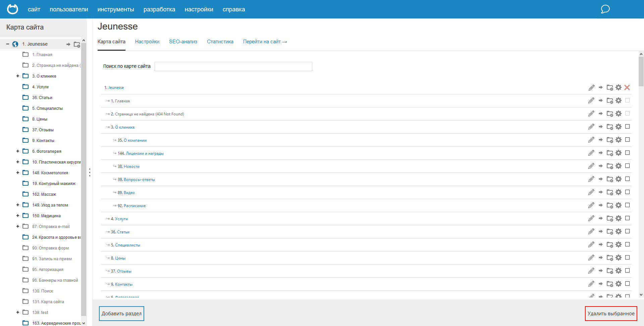Check the checkbox for Расписание row
The width and height of the screenshot is (644, 326).
pos(628,205)
